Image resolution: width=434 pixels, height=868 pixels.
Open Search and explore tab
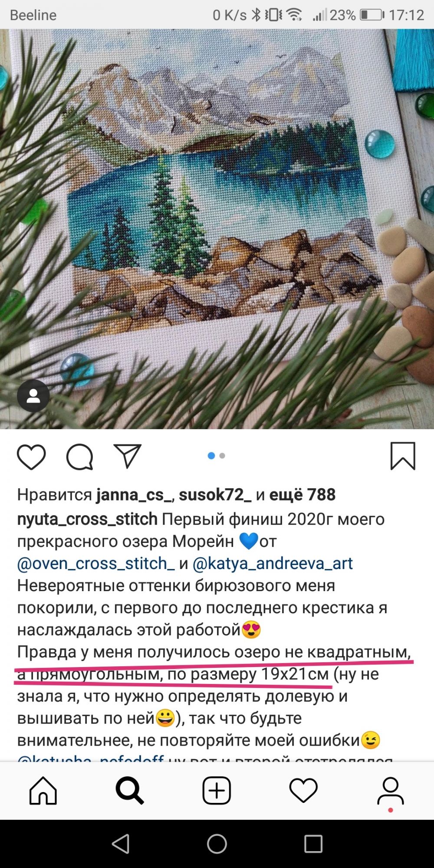[x=130, y=790]
